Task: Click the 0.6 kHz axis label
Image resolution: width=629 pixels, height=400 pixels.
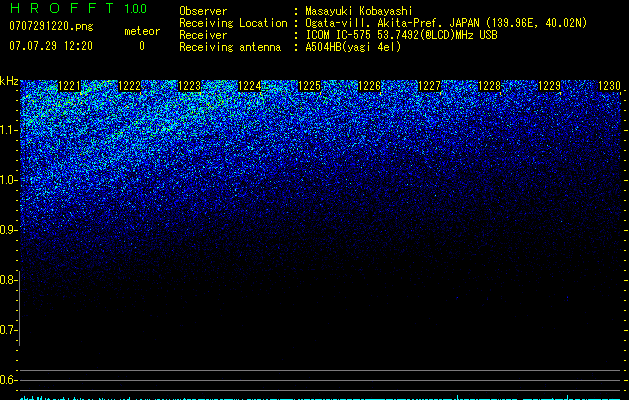Action: (x=8, y=380)
